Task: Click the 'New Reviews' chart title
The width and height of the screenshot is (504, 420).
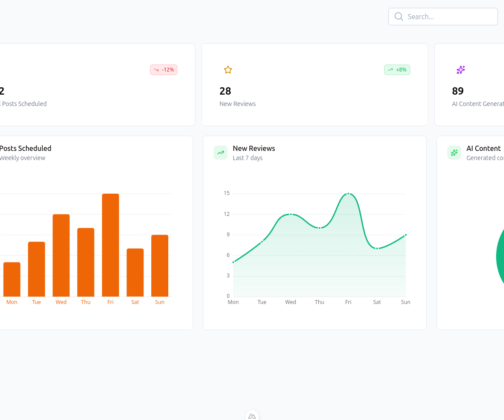Action: click(x=254, y=148)
